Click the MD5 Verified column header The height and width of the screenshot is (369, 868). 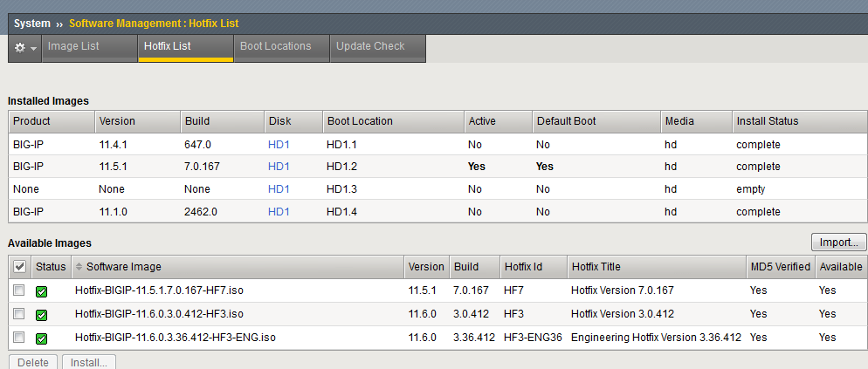click(780, 267)
